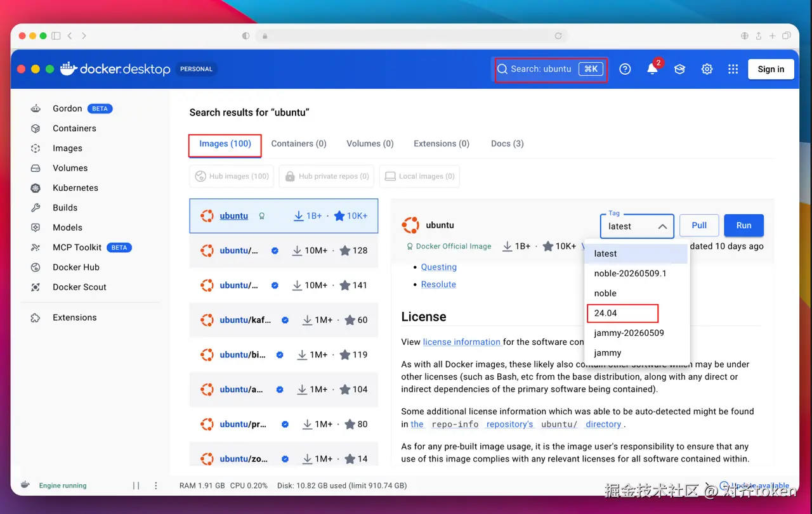Open Docker Scout from the sidebar
This screenshot has height=514, width=812.
tap(79, 287)
